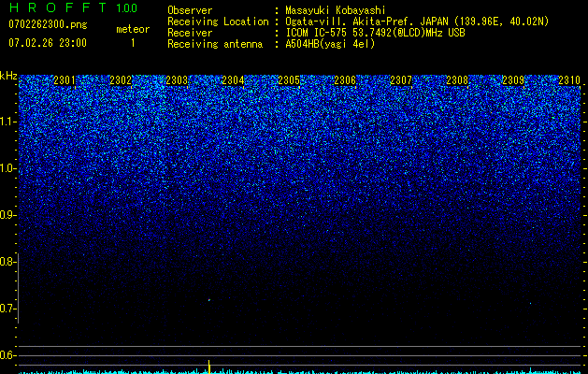Click the yellow signal spike on the intensity graph
This screenshot has height=374, width=588.
(208, 367)
